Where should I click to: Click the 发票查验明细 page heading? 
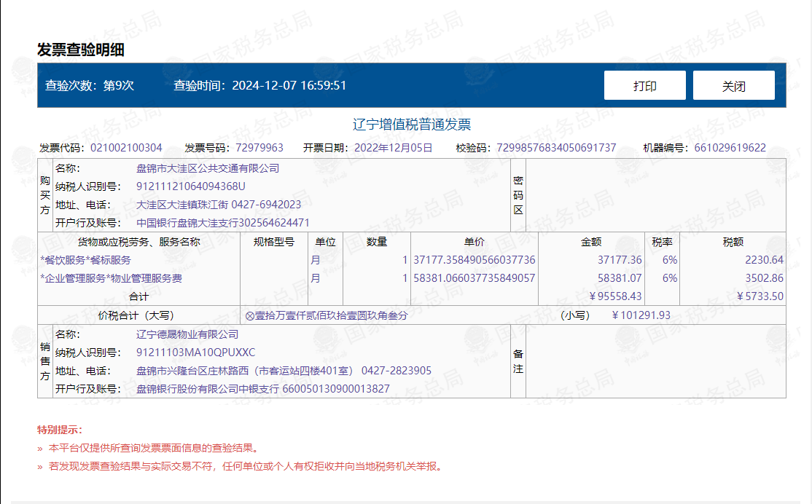(x=81, y=50)
